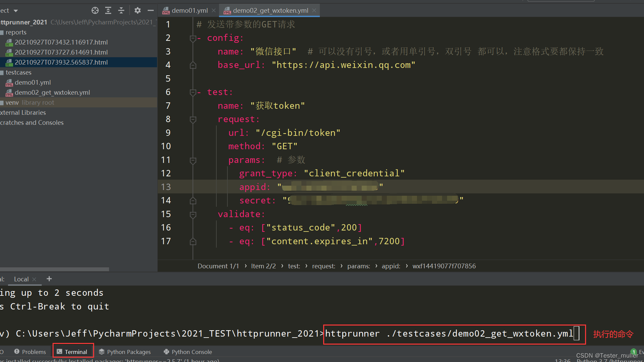644x362 pixels.
Task: Open demo02_get_wxtoken.yml in project tree
Action: pos(52,92)
